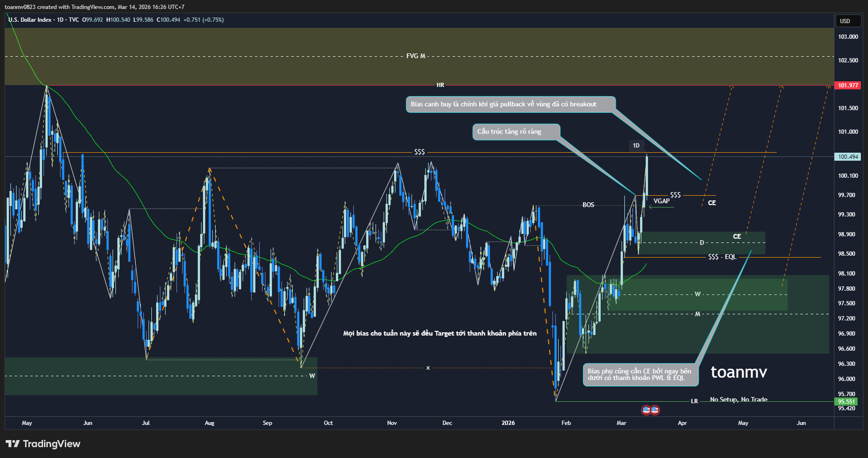
Task: Click the 'Bias canh buy là chính' callout
Action: [511, 104]
